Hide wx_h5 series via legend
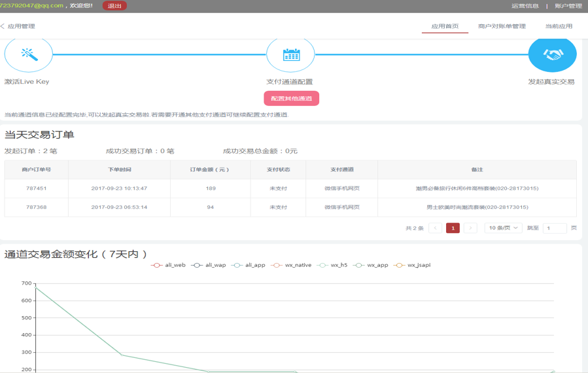Image resolution: width=588 pixels, height=373 pixels. tap(332, 265)
